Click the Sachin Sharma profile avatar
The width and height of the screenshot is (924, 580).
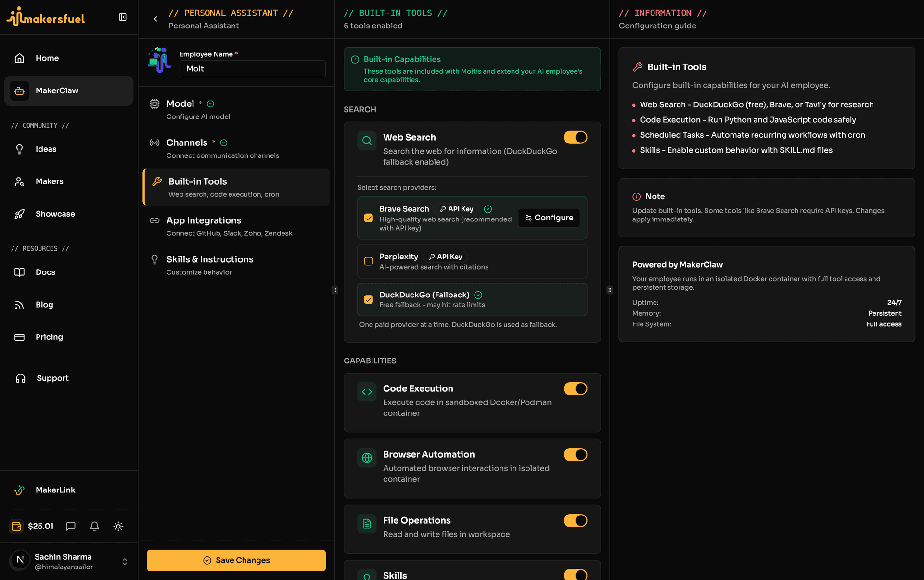click(x=20, y=560)
